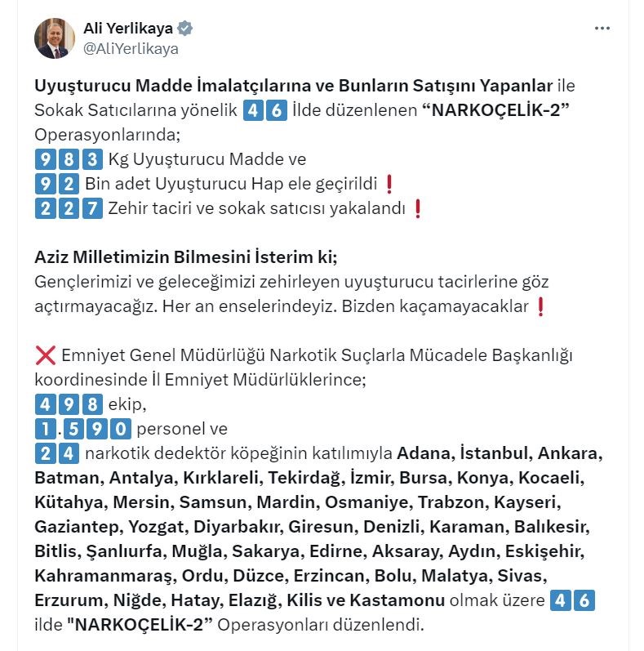The image size is (644, 651).
Task: Click the keycap 4 emoji before 'İlde düzenlenen'
Action: pos(253,110)
